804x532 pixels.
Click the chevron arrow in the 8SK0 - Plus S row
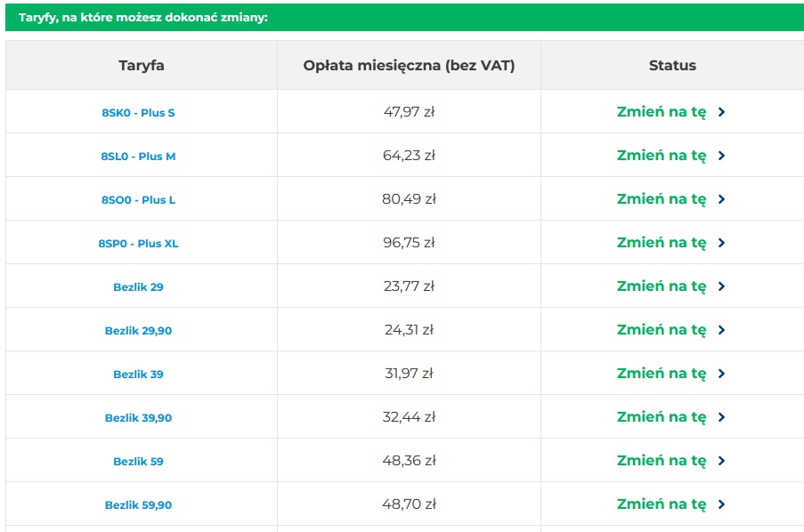pyautogui.click(x=722, y=112)
